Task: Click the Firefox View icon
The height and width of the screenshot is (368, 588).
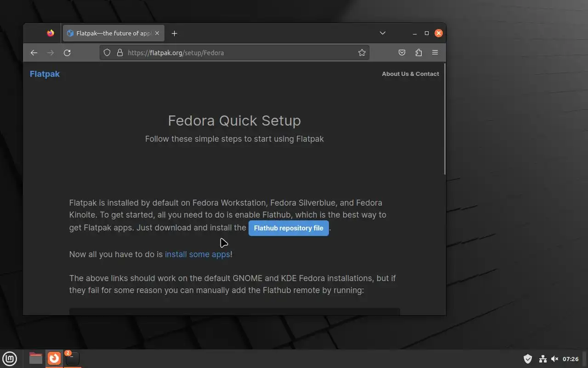Action: click(51, 33)
